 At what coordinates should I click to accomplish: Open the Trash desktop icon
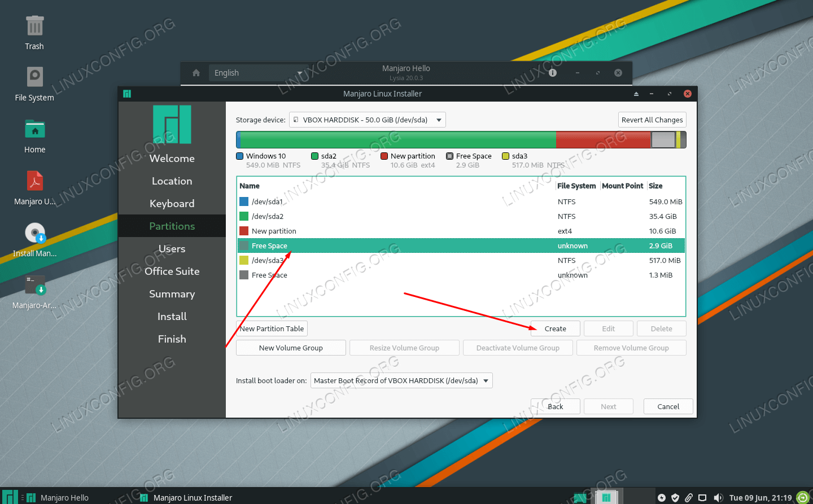point(34,27)
